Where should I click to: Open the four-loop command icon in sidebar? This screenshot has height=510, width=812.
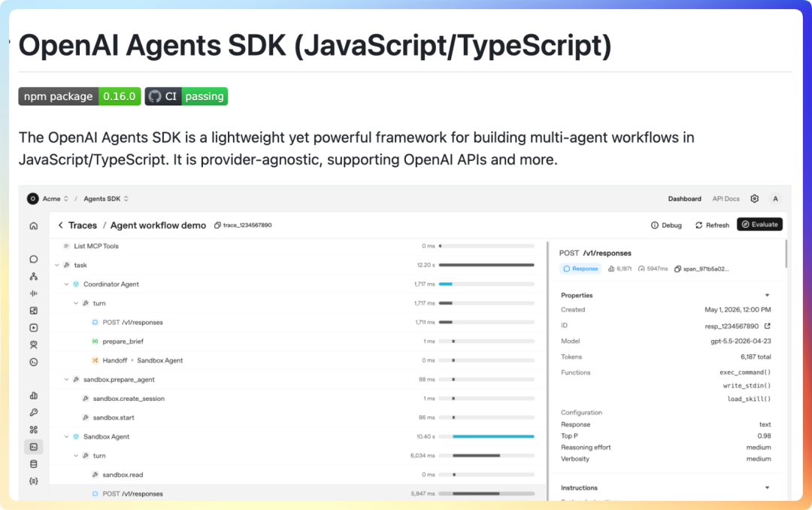coord(34,430)
